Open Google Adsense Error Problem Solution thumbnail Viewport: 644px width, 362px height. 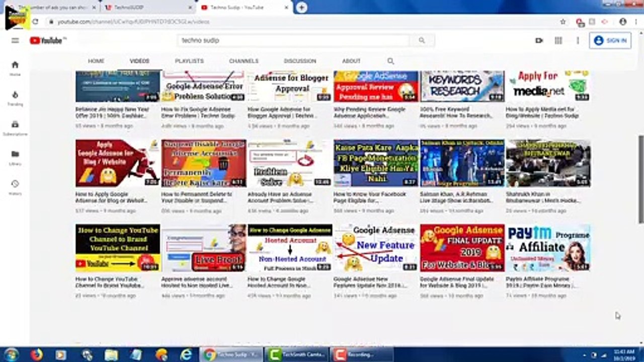pos(204,86)
